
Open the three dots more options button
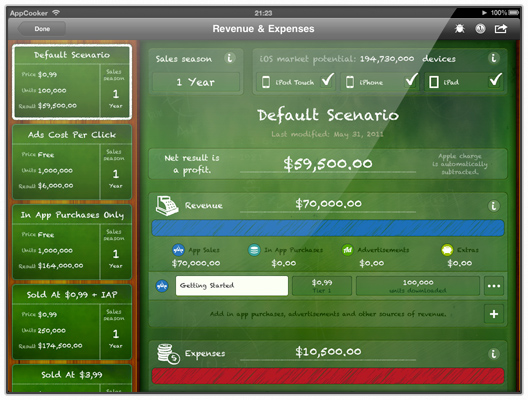pos(494,286)
